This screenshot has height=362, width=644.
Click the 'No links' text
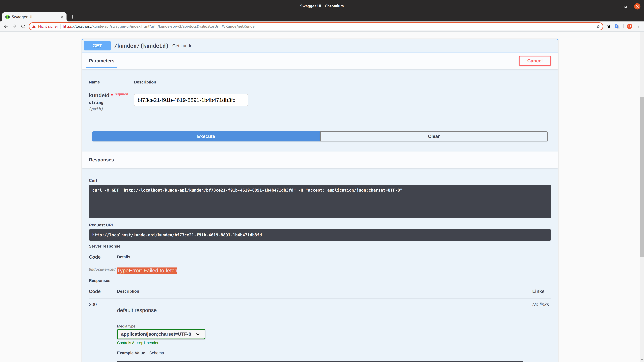[541, 304]
